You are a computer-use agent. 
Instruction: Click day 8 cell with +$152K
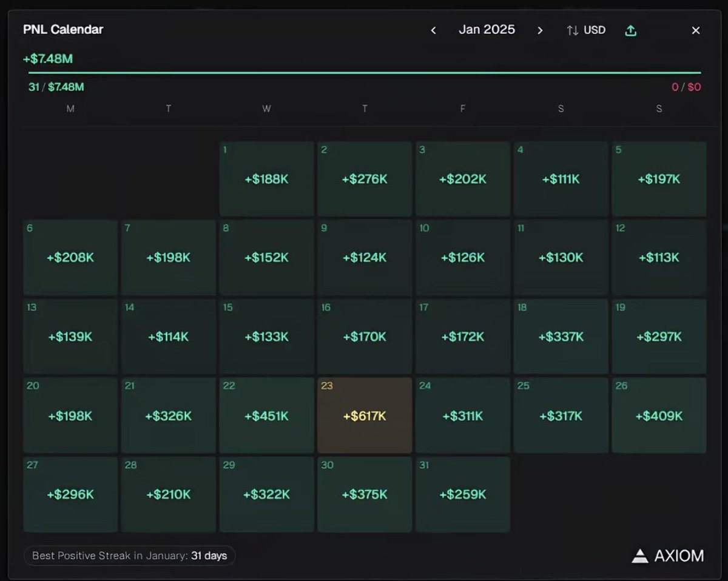pos(267,258)
